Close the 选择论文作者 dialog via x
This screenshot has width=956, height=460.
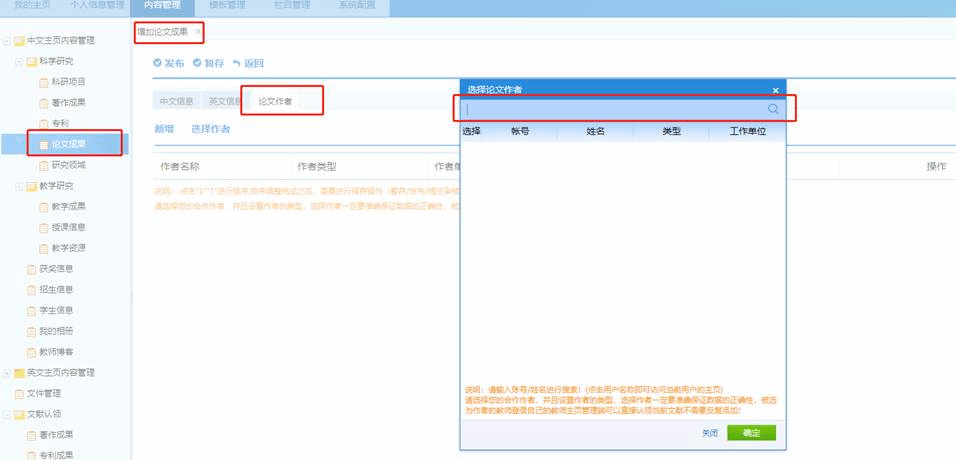coord(775,90)
